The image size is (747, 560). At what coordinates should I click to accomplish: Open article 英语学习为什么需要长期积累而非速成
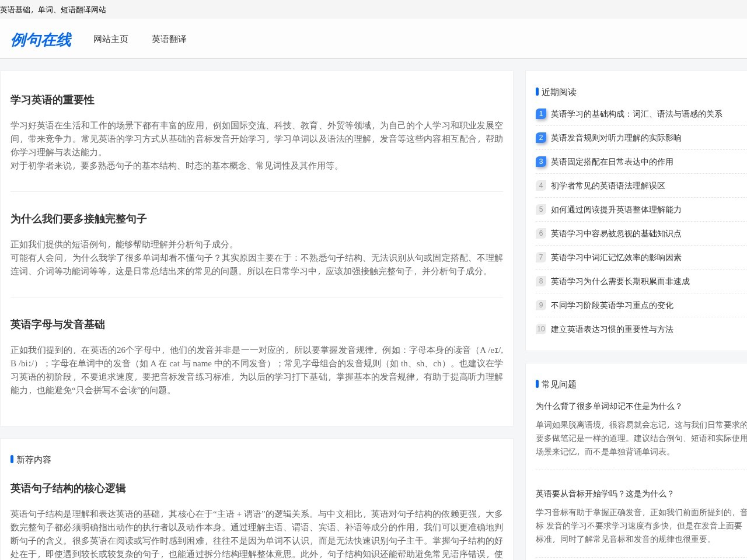[620, 281]
